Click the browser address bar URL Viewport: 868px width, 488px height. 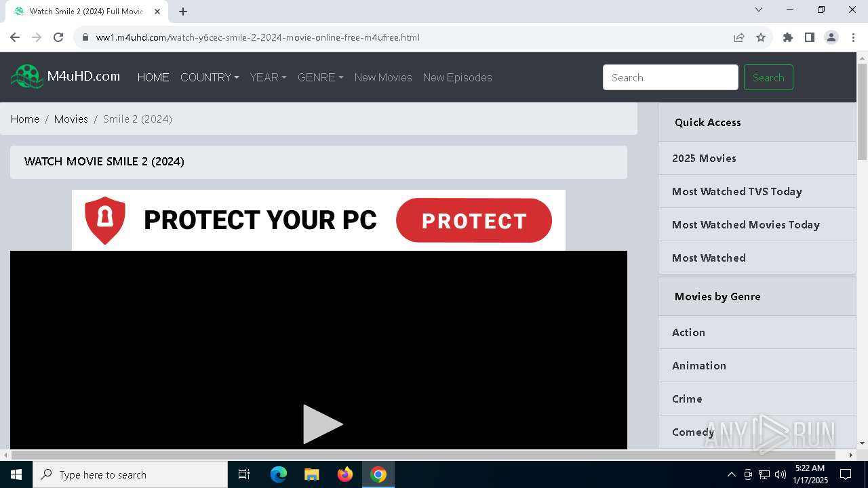tap(258, 37)
